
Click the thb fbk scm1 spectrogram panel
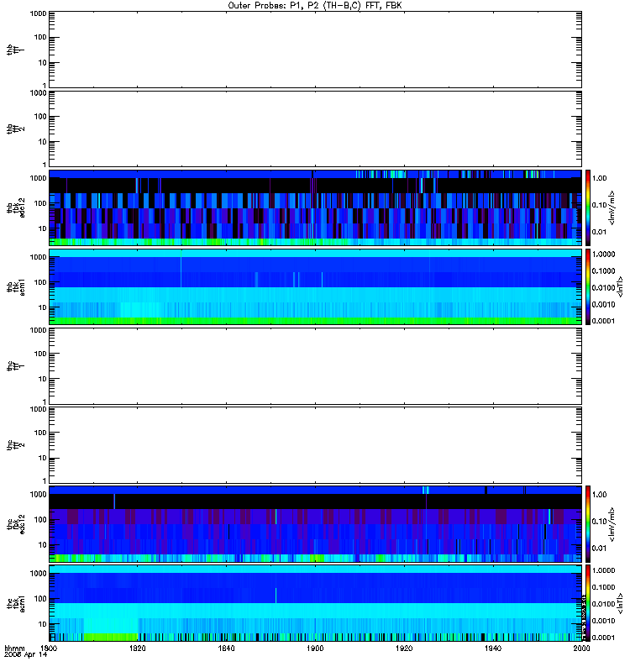tap(315, 286)
